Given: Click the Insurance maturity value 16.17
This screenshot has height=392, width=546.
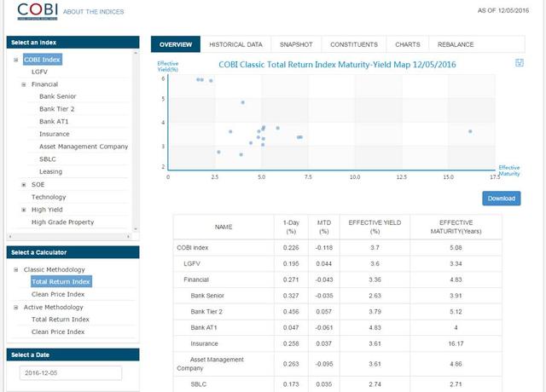Looking at the screenshot, I should tap(456, 343).
